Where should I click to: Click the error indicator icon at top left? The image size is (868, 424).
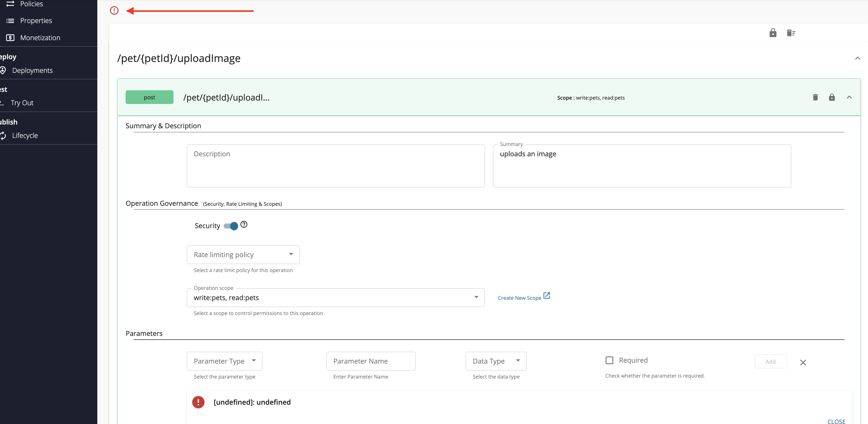(114, 11)
